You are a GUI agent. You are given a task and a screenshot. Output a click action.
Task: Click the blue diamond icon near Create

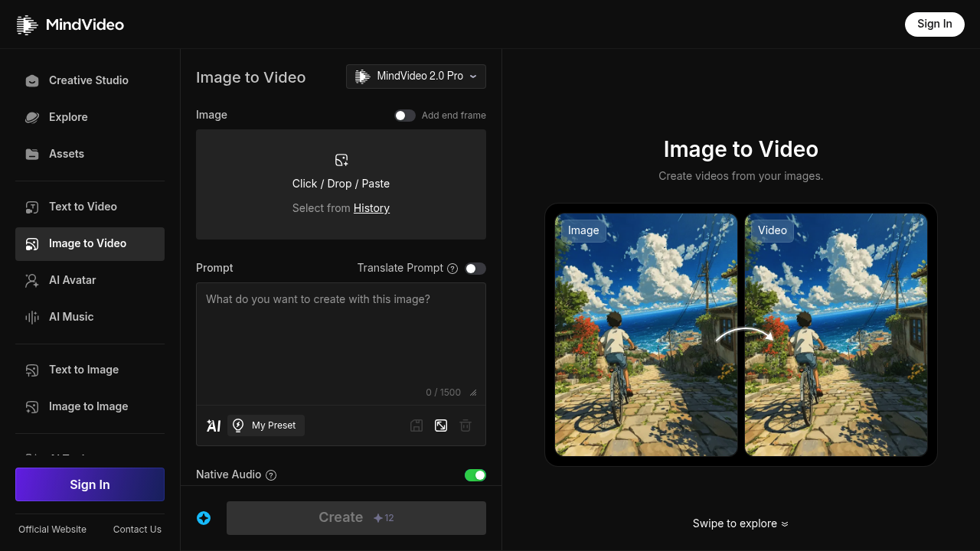(x=204, y=518)
